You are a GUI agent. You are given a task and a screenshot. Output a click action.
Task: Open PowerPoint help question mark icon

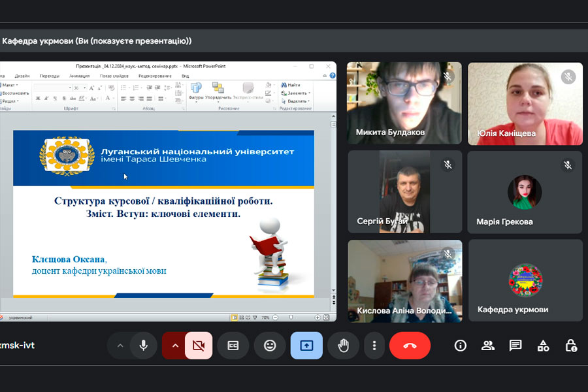pyautogui.click(x=333, y=76)
